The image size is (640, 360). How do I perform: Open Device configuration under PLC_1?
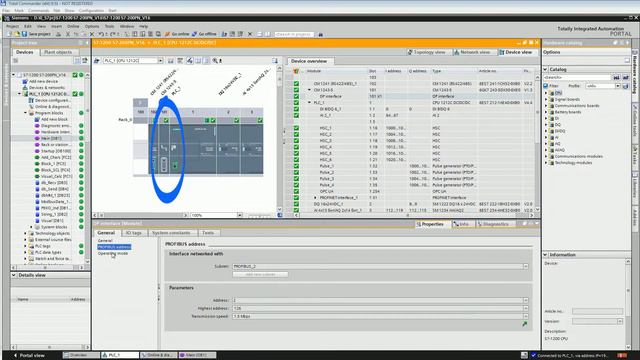tap(49, 100)
